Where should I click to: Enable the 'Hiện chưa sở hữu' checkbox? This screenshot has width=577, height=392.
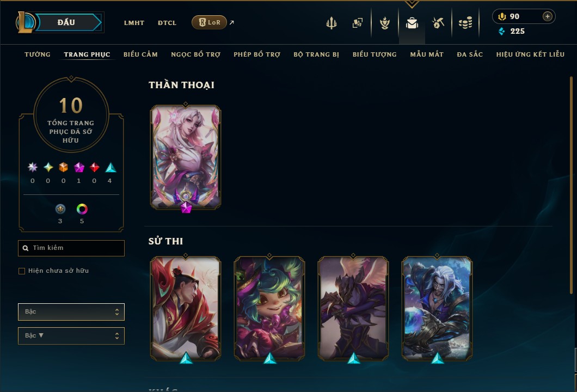(x=22, y=271)
